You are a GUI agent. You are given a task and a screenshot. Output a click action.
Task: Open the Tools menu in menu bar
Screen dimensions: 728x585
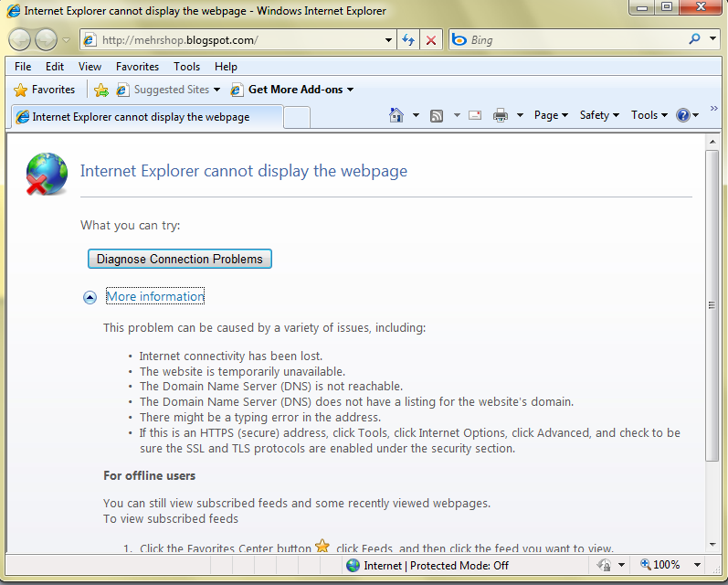click(x=186, y=67)
